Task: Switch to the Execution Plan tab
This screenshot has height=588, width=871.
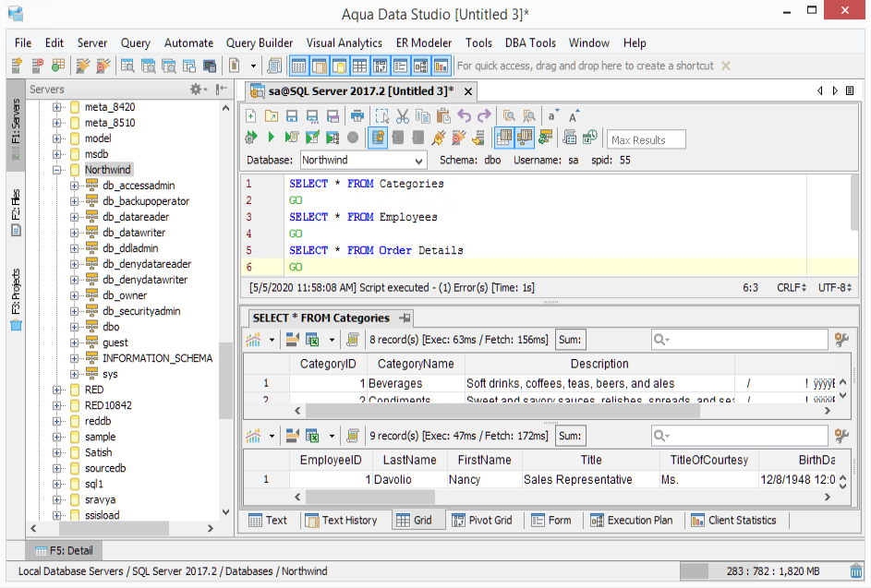Action: click(632, 521)
